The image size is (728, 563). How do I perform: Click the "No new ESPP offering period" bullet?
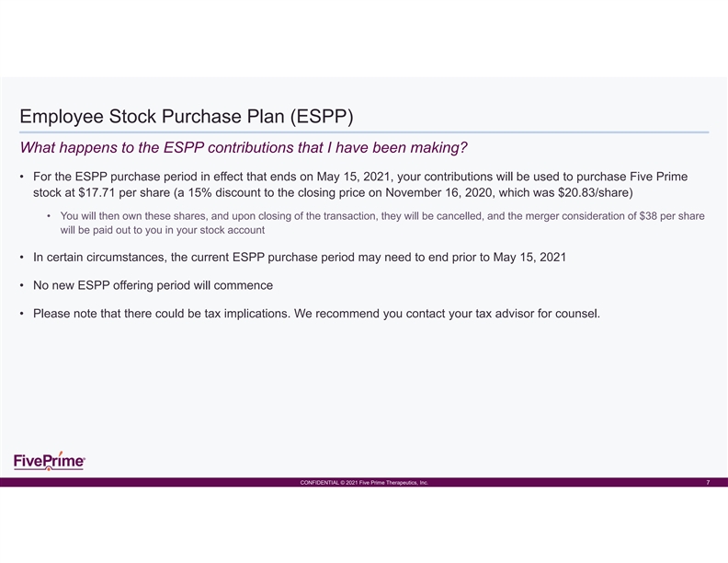pos(153,284)
